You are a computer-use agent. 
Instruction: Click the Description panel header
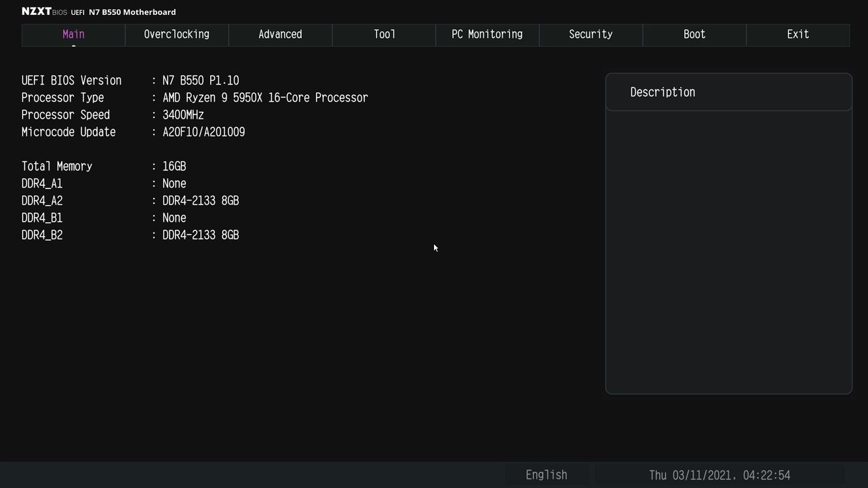pos(729,92)
